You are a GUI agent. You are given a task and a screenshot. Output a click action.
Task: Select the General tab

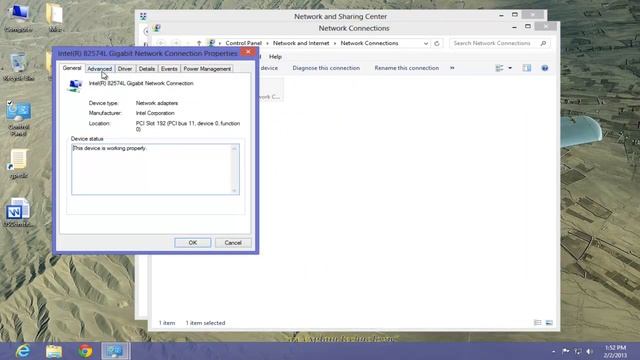pyautogui.click(x=72, y=68)
